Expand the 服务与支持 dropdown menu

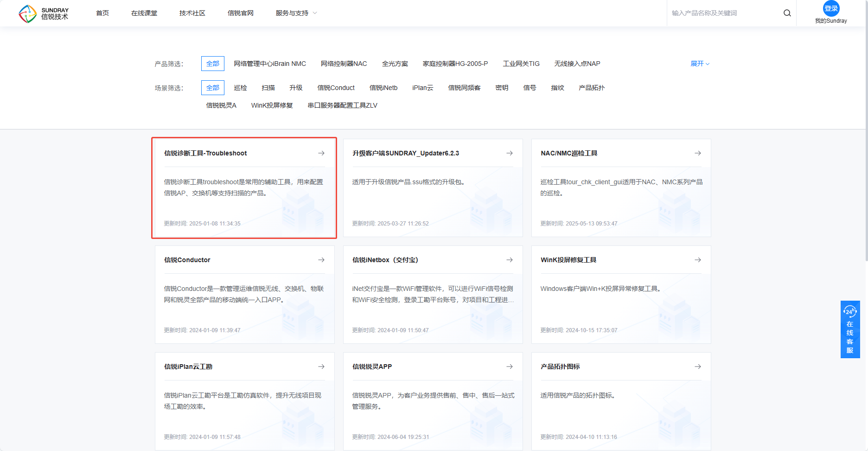[296, 13]
